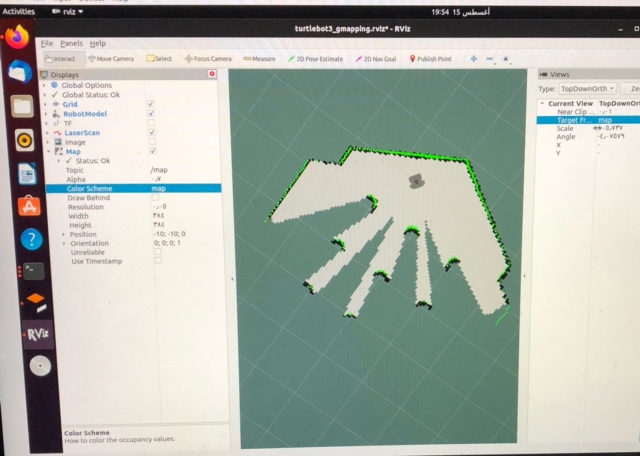
Task: Expand the Grid display
Action: click(45, 104)
